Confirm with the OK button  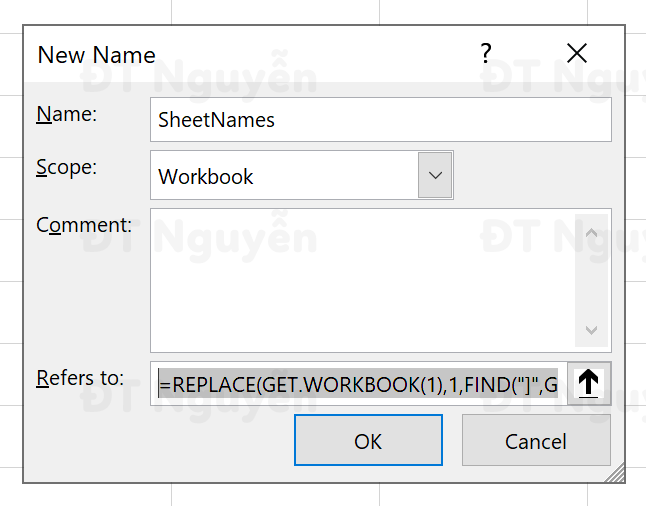click(368, 440)
